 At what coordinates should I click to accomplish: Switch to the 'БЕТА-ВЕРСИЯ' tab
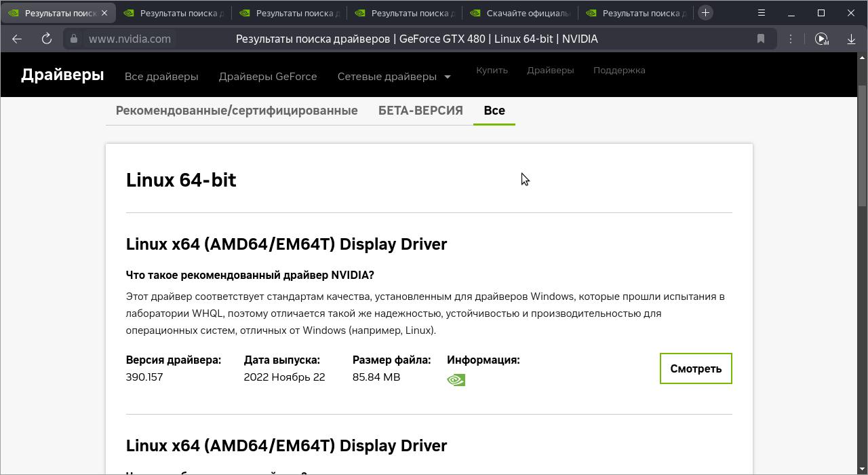[420, 111]
